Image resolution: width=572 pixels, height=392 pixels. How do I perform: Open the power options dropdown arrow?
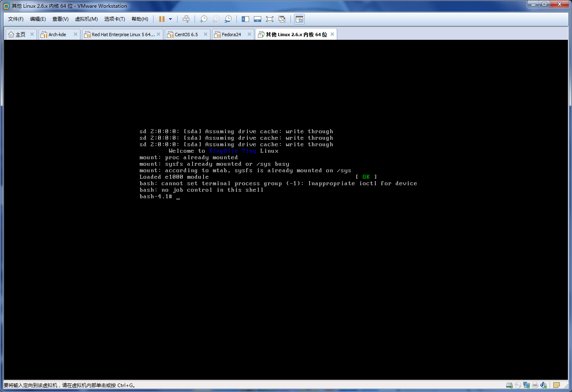170,19
